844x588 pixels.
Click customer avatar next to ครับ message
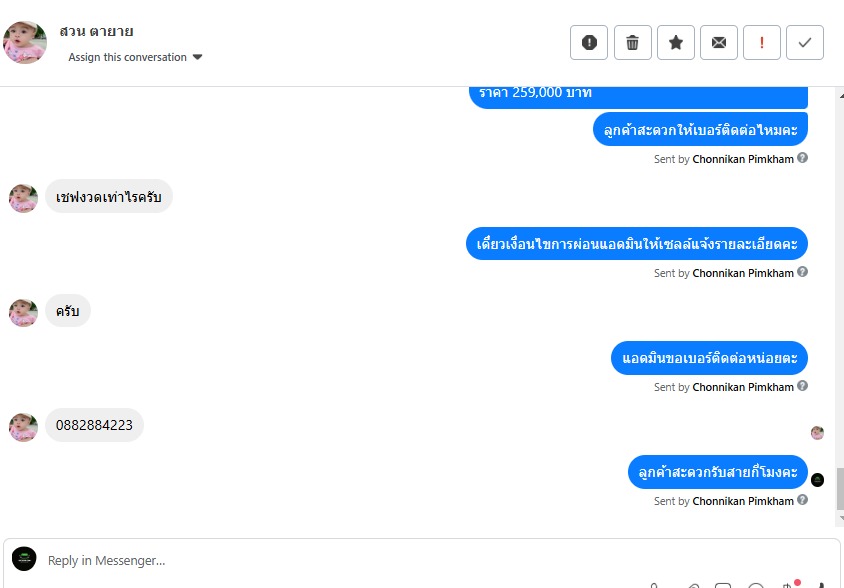click(x=23, y=313)
